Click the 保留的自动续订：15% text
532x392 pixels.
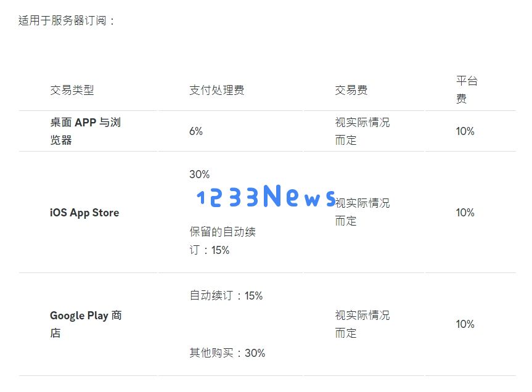pyautogui.click(x=223, y=241)
